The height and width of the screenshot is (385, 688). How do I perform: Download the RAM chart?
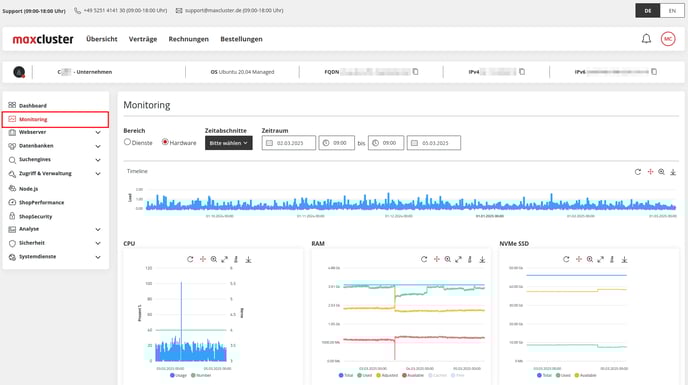point(482,259)
